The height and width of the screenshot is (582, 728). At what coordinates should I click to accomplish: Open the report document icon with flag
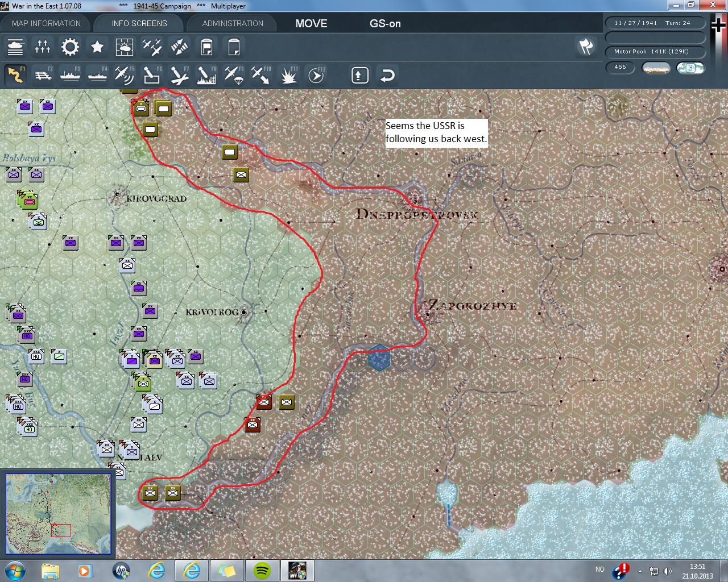pyautogui.click(x=206, y=47)
